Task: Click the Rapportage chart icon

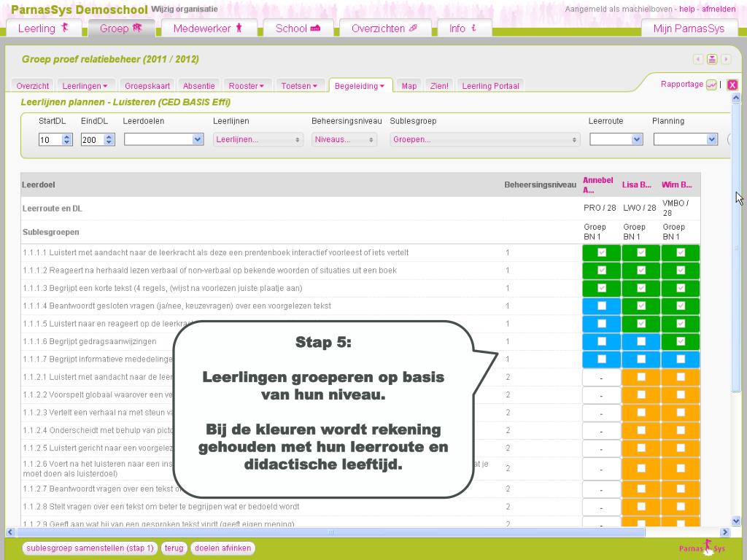Action: (x=711, y=85)
